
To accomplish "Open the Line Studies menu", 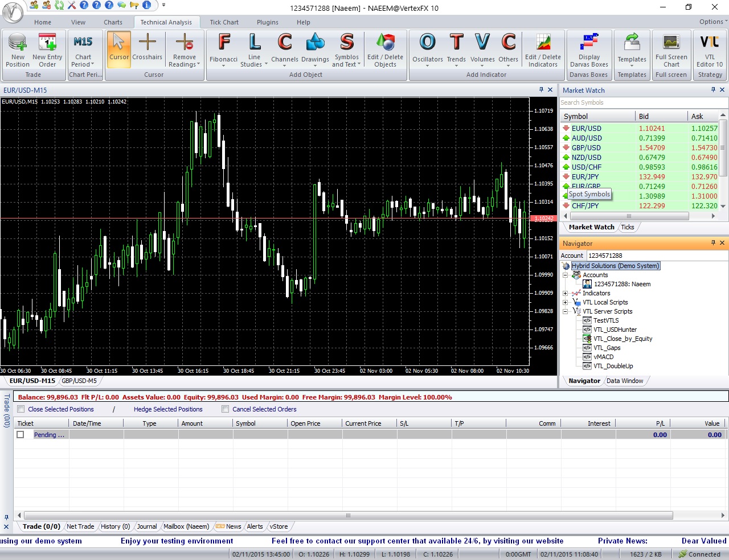I will pos(254,50).
